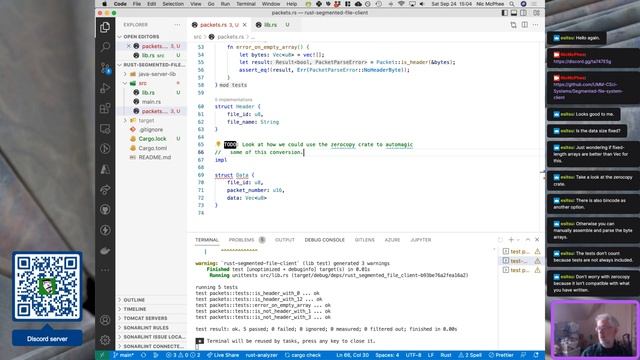Open the Output panel tab

click(x=284, y=240)
